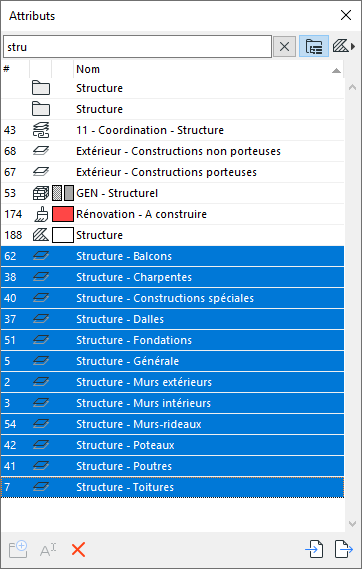Viewport: 362px width, 569px height.
Task: Click the layer icon of Structure - Murs intérieurs
Action: pyautogui.click(x=41, y=403)
